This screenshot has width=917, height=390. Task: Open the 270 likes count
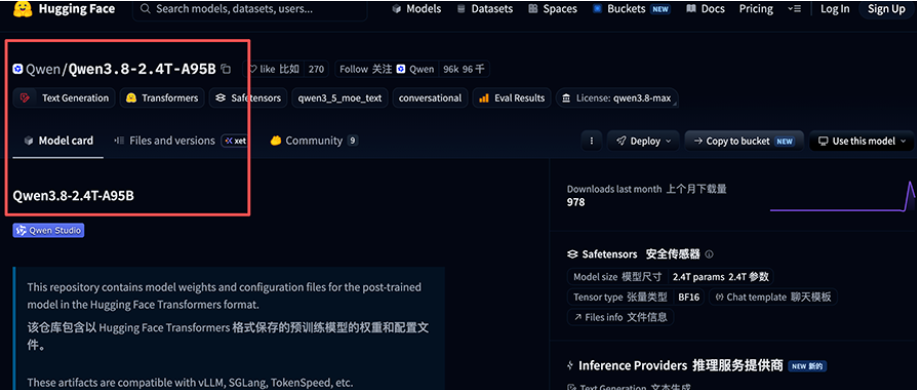click(316, 69)
